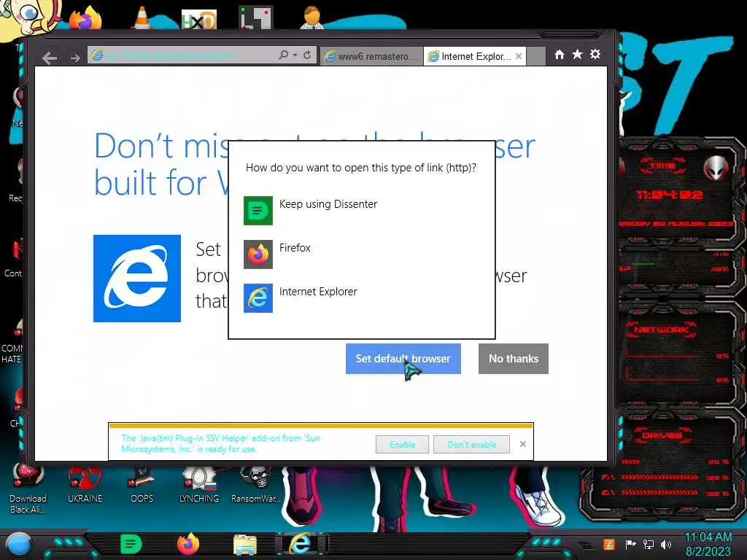Refresh the page with the reload icon
747x560 pixels.
pos(307,55)
